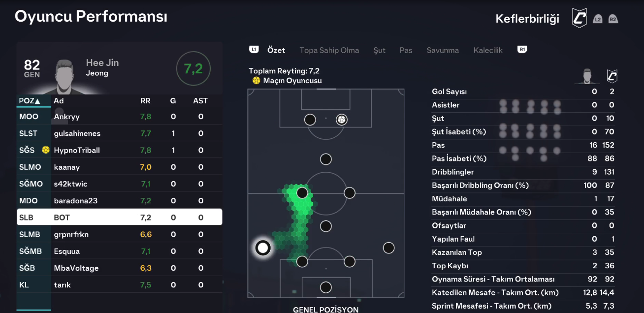Open the Topa Sahip Olma tab
The height and width of the screenshot is (313, 644).
click(x=329, y=50)
